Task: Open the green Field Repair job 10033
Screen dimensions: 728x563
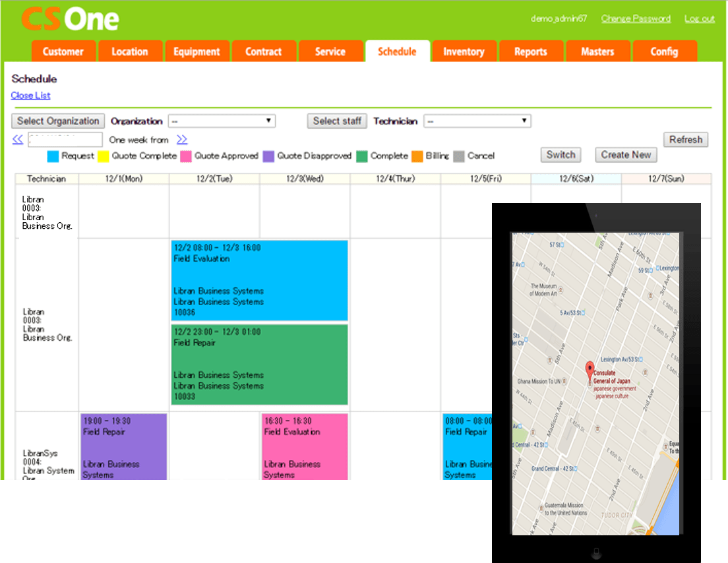Action: coord(260,365)
